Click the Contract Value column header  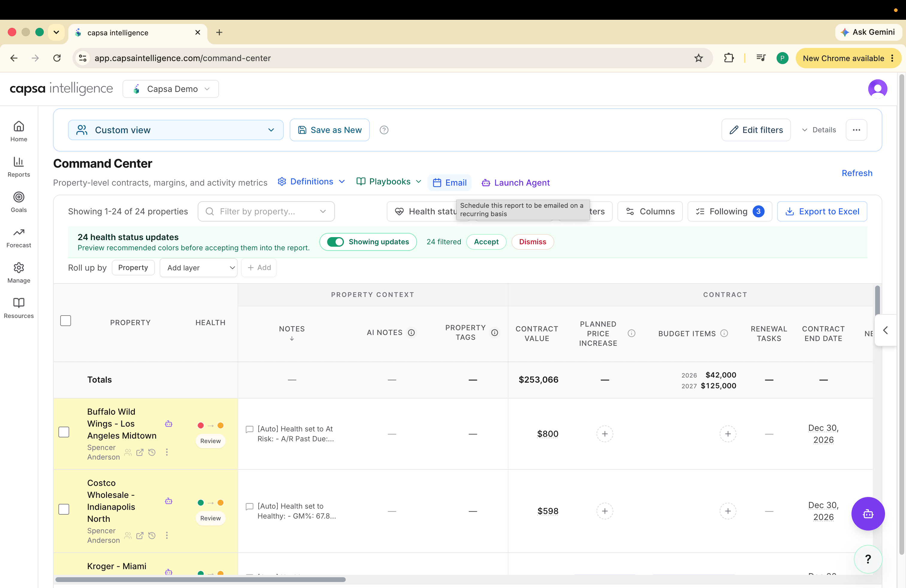[x=537, y=334]
